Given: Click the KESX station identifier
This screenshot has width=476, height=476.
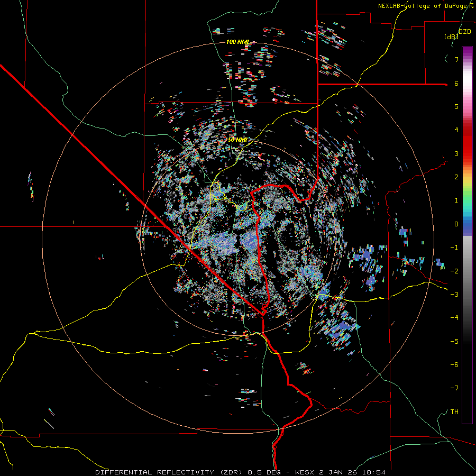Looking at the screenshot, I should (x=305, y=472).
